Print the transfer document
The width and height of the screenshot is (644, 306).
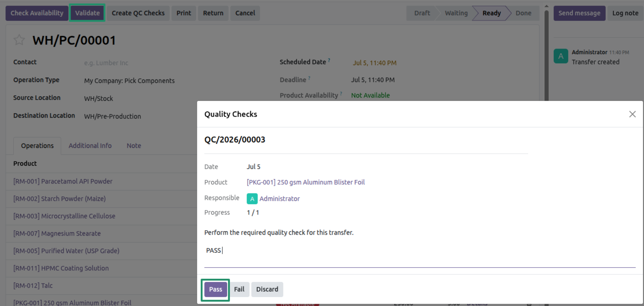click(x=184, y=13)
